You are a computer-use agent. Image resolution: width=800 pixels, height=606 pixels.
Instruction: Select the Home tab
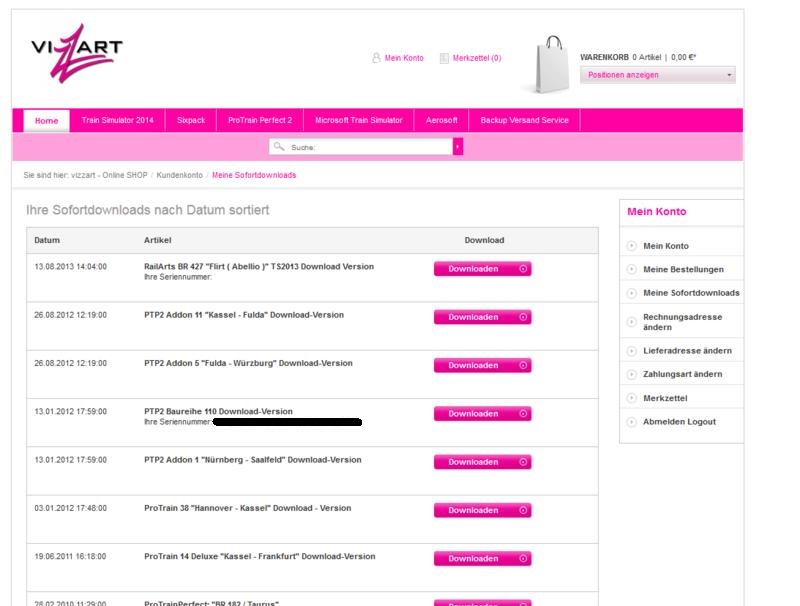pos(46,121)
